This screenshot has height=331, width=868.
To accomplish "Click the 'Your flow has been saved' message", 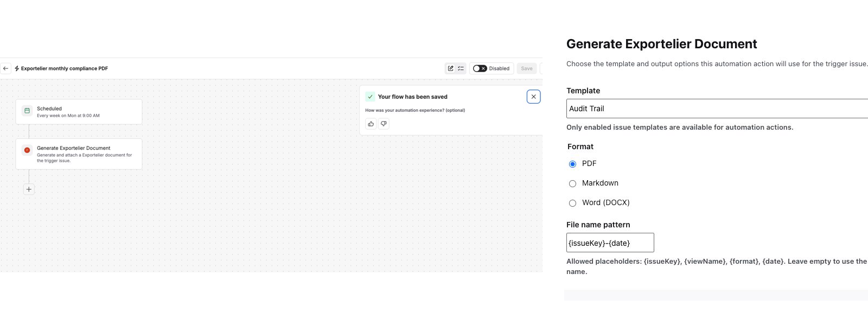I will [413, 97].
